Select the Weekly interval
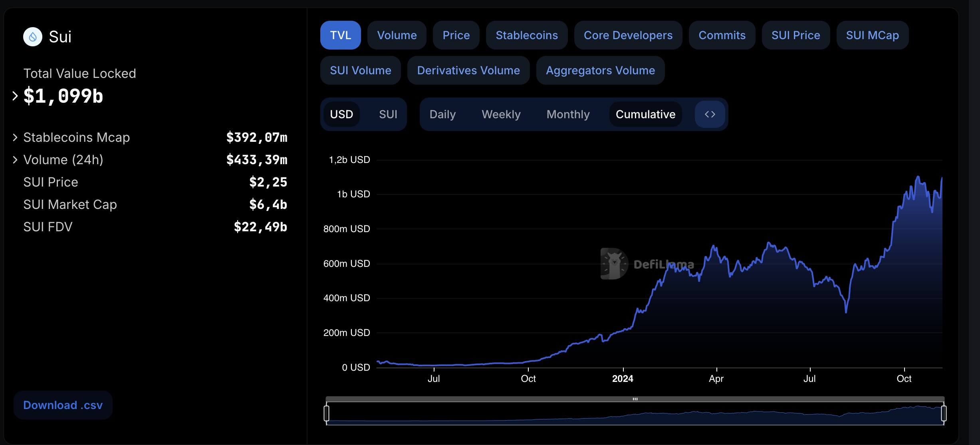Viewport: 980px width, 445px height. pos(501,114)
